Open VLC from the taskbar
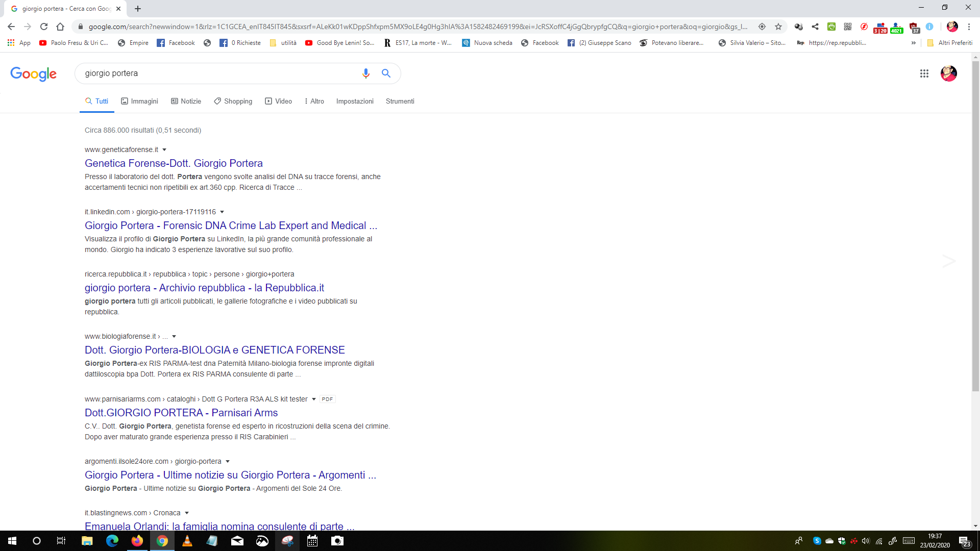980x551 pixels. (187, 541)
